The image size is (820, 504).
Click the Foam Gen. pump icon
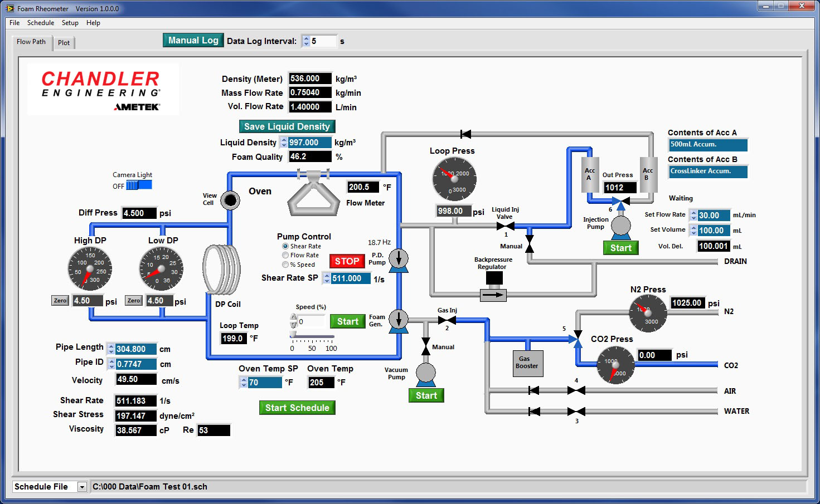coord(398,321)
